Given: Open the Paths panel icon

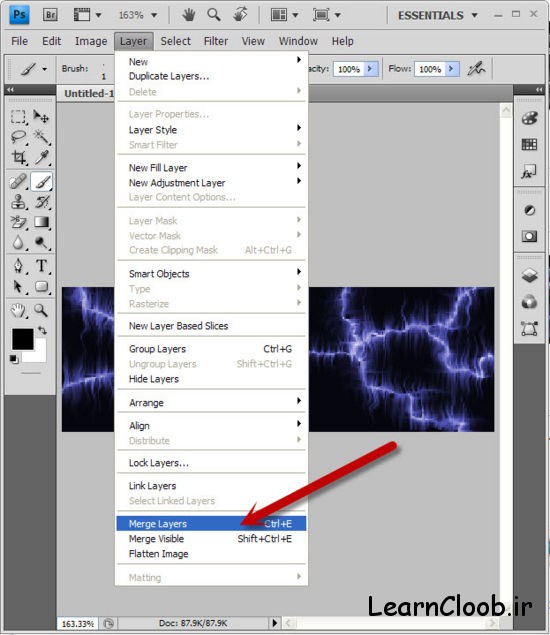Looking at the screenshot, I should point(529,328).
